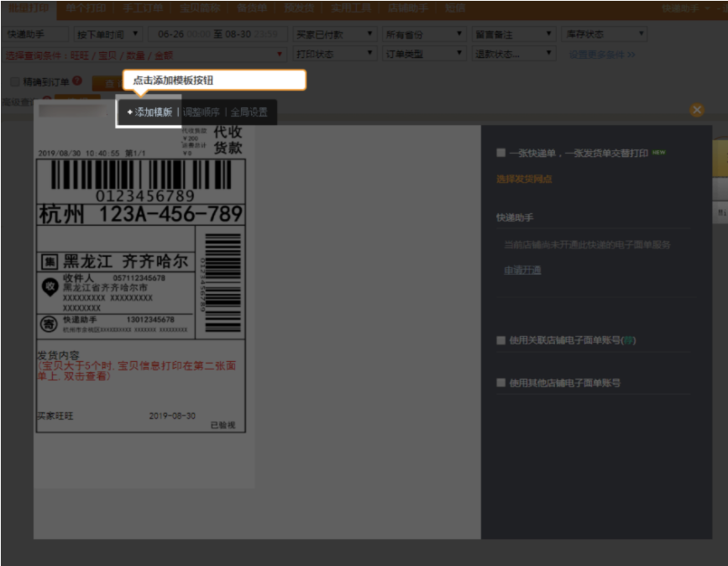Click the vertical barcode on waybill
Screen dimensions: 728x566
pos(223,283)
